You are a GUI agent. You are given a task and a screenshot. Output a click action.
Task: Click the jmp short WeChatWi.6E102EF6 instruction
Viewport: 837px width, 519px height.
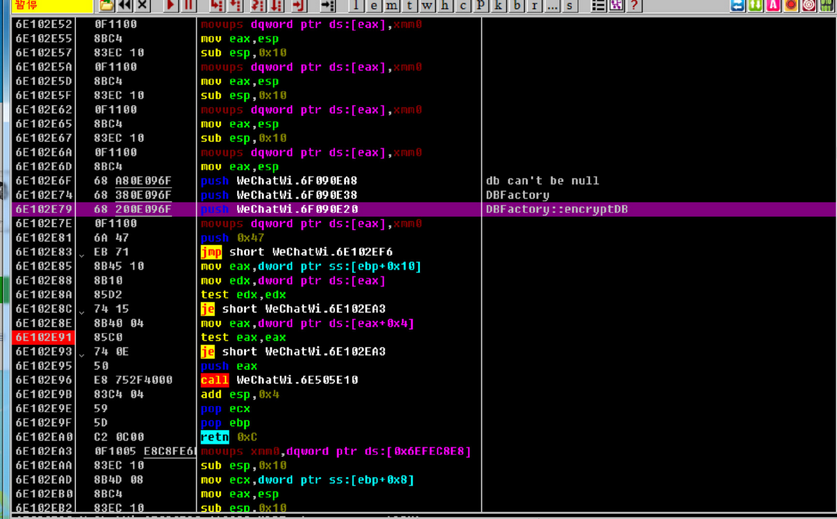click(x=296, y=252)
